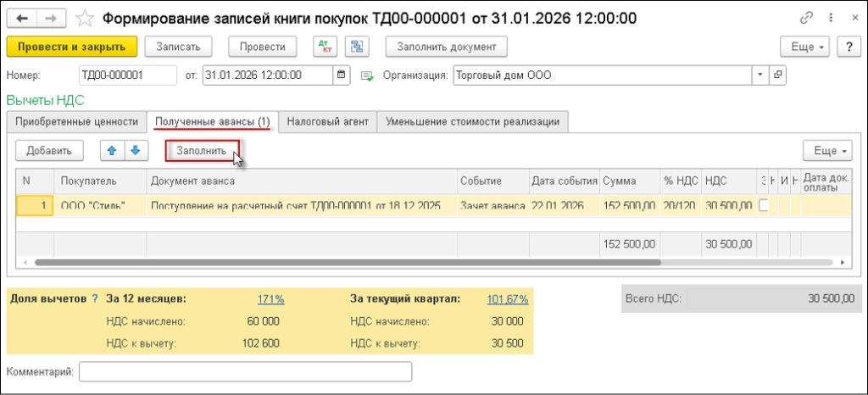Move row up with blue arrow
868x395 pixels.
(x=112, y=150)
